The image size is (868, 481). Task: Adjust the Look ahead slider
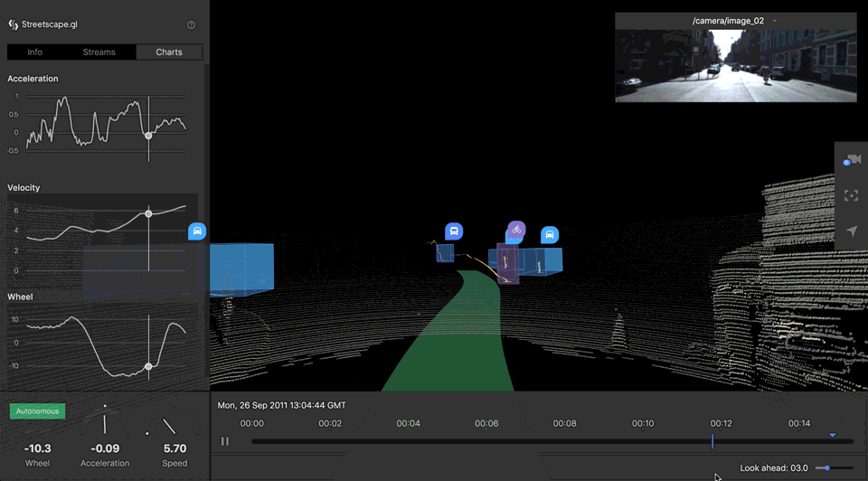click(x=835, y=468)
